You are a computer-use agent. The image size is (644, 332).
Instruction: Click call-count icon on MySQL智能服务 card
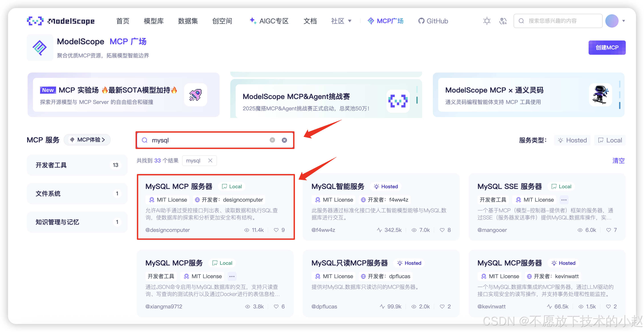click(x=379, y=230)
